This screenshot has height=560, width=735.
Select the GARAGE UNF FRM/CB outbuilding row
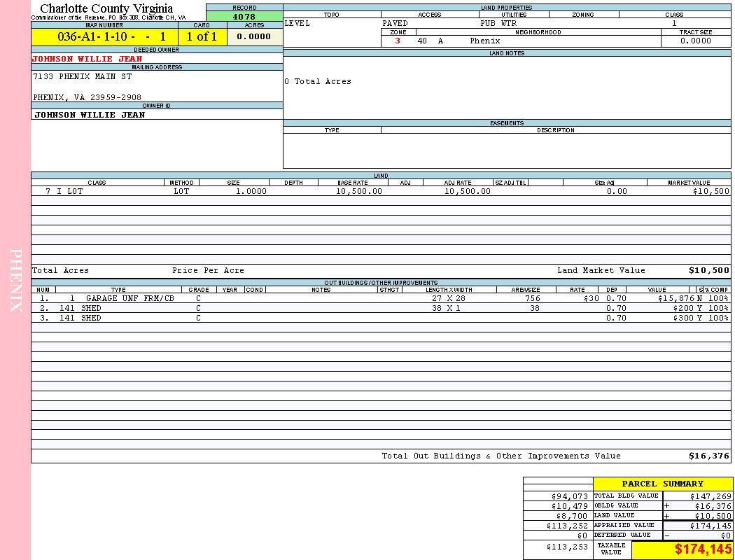(129, 298)
